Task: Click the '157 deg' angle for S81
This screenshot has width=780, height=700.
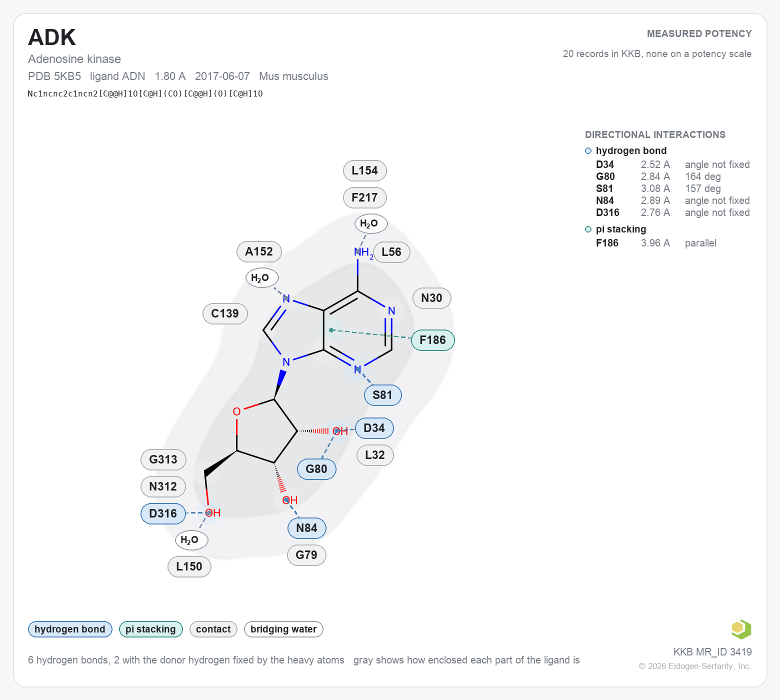Action: pos(703,188)
